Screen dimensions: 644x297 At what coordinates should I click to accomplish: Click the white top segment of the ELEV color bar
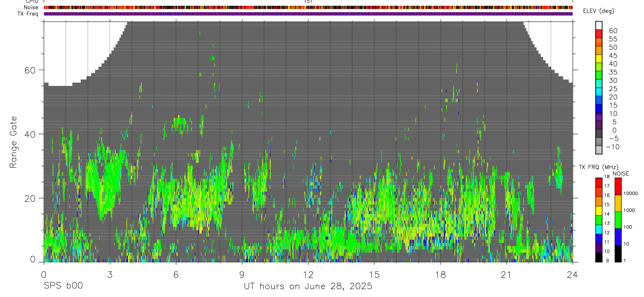tap(599, 25)
